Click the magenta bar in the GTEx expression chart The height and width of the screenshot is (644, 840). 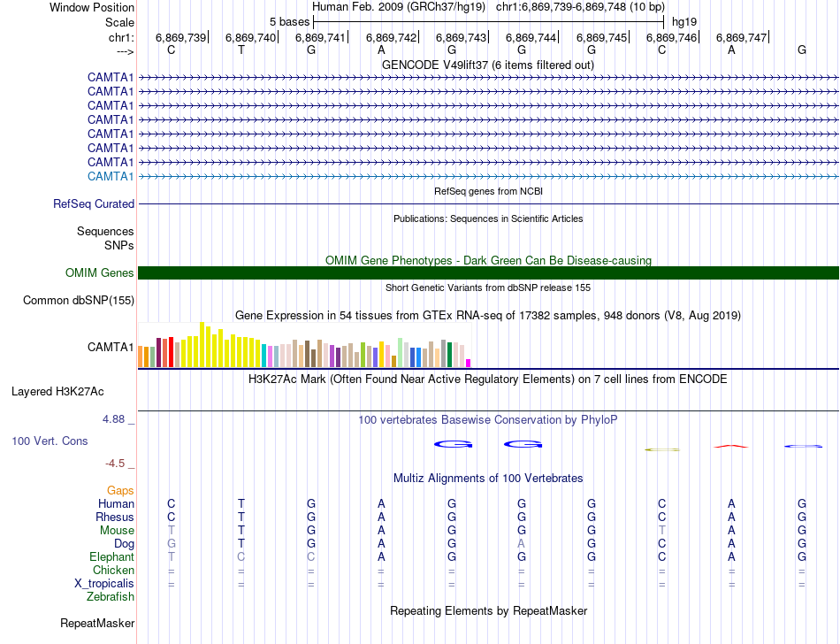tap(469, 362)
